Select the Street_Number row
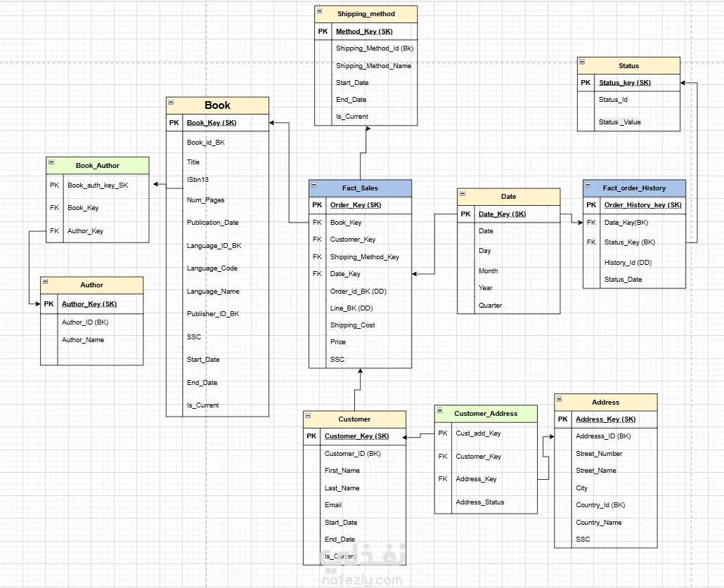 coord(605,454)
